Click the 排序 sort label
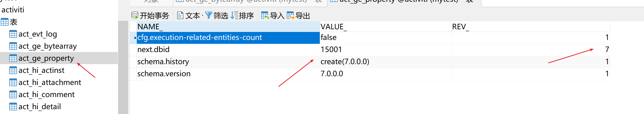Screen dimensions: 644x114 pos(246,16)
